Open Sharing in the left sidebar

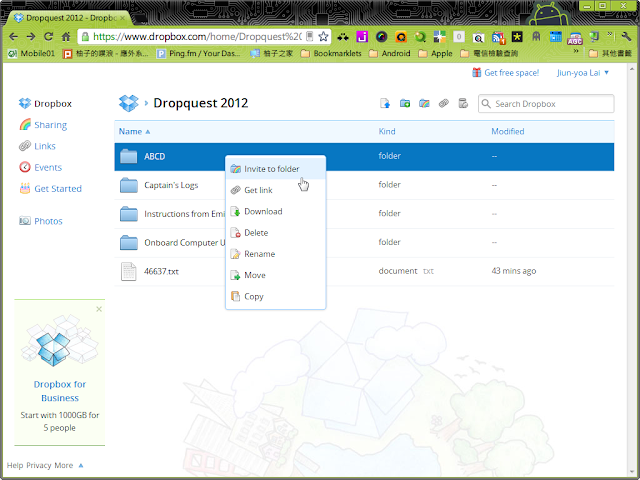[x=43, y=125]
